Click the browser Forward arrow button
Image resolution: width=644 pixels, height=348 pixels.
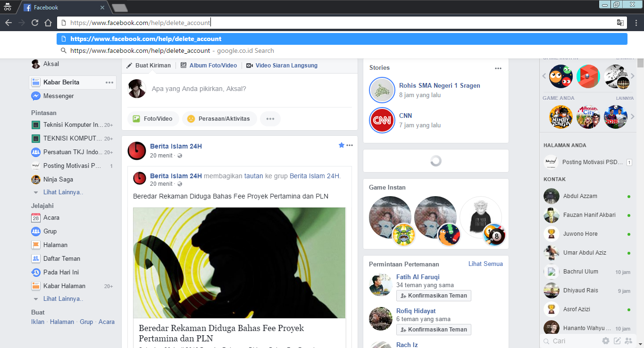pyautogui.click(x=22, y=23)
